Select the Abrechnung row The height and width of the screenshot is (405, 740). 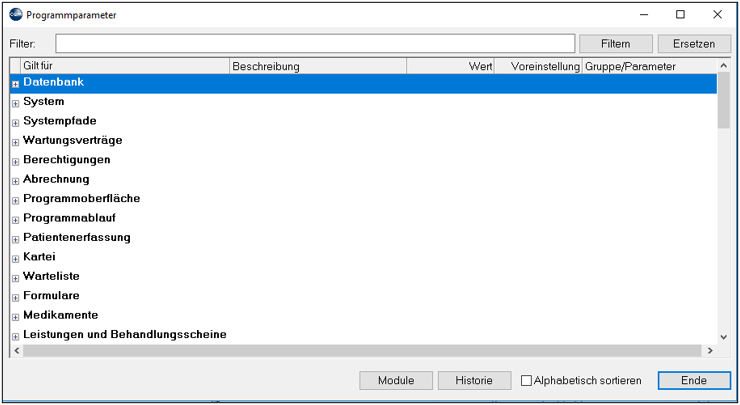(363, 180)
